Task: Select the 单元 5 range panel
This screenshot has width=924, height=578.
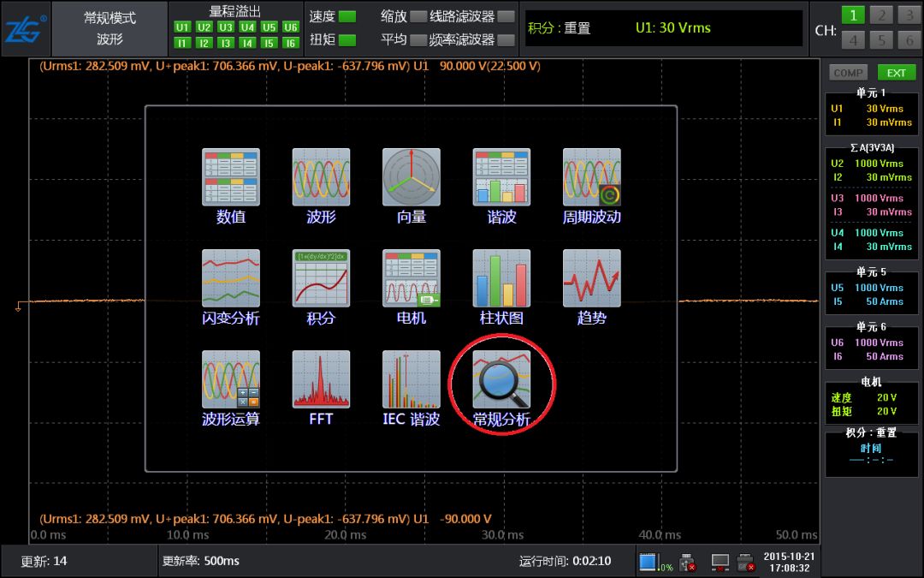Action: pos(872,291)
